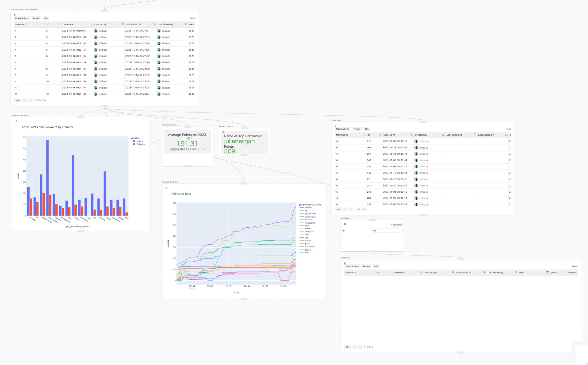The height and width of the screenshot is (365, 588).
Task: Click the Variables pill button
Action: pos(397,225)
